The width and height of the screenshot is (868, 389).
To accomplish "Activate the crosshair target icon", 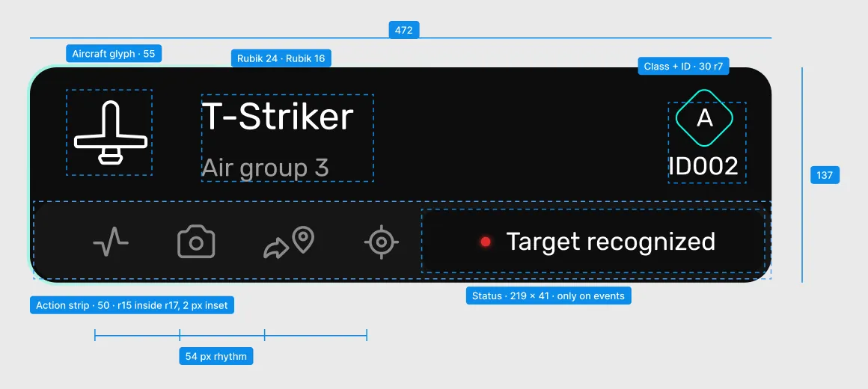I will click(x=381, y=242).
